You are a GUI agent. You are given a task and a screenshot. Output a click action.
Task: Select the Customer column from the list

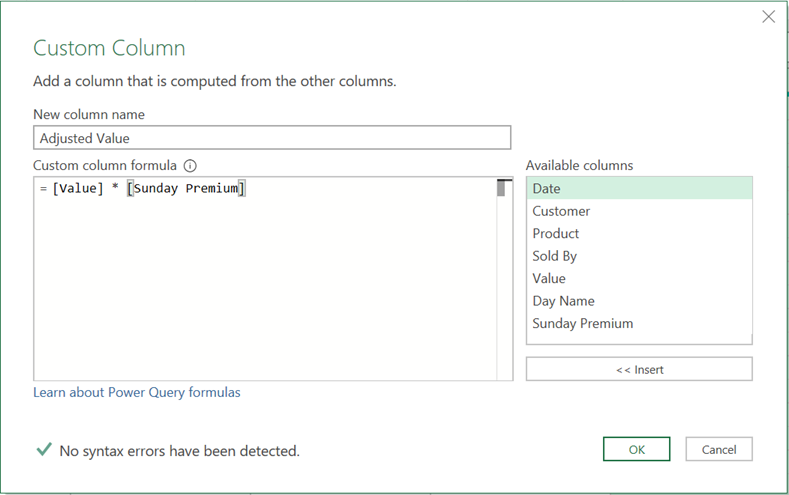[561, 211]
